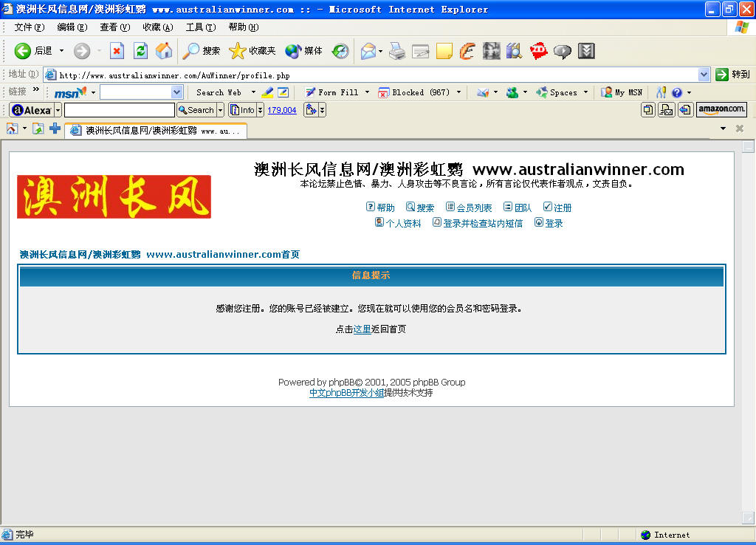Click the Print icon in toolbar
This screenshot has width=756, height=545.
coord(396,51)
